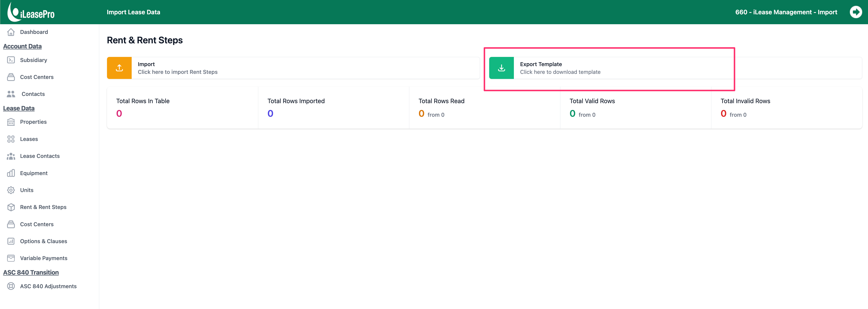Click the blue 0 under Total Rows Imported
The height and width of the screenshot is (309, 868).
[270, 114]
